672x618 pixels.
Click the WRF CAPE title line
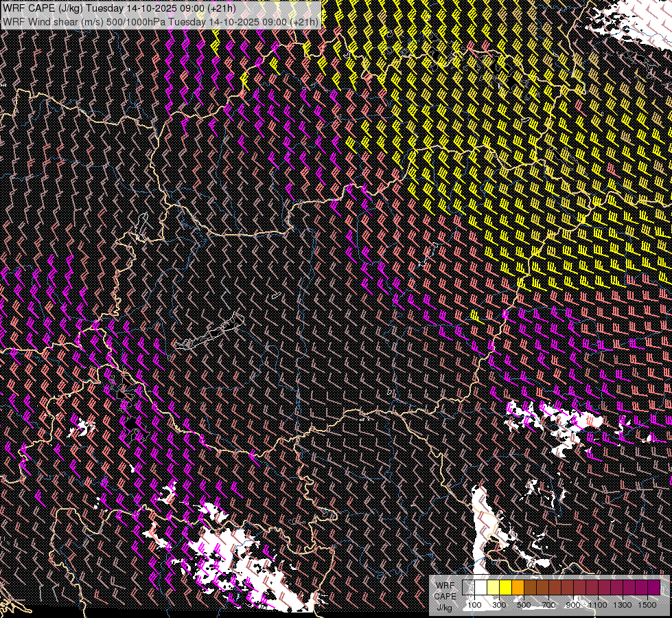click(x=118, y=8)
